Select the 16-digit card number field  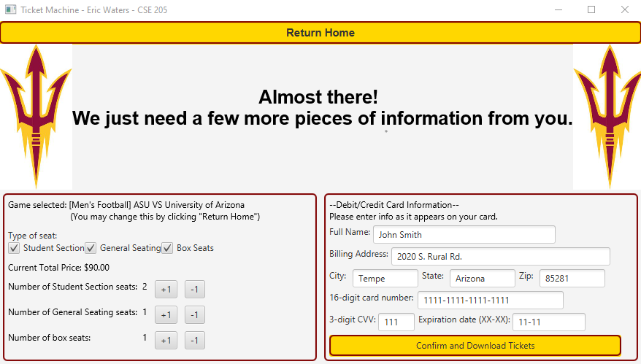pos(491,301)
